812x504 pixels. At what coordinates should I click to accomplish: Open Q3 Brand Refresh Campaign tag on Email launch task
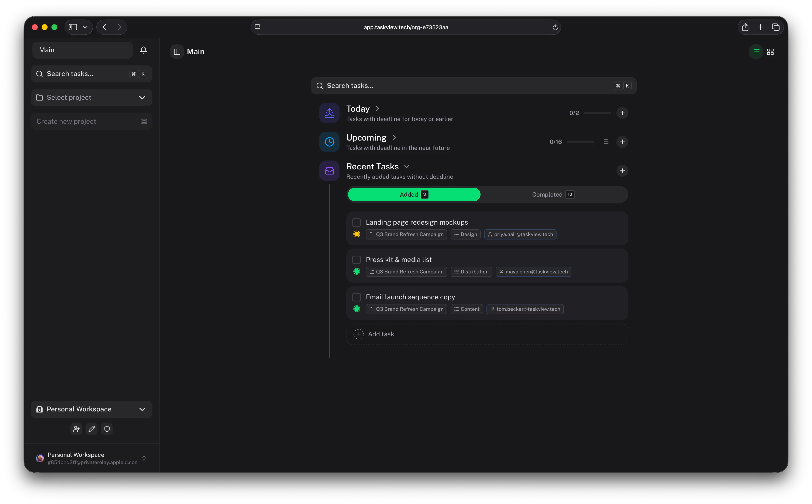click(406, 309)
